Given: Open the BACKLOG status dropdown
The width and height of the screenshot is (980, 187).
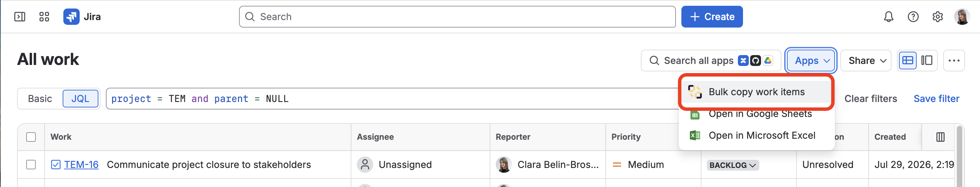Looking at the screenshot, I should [733, 165].
